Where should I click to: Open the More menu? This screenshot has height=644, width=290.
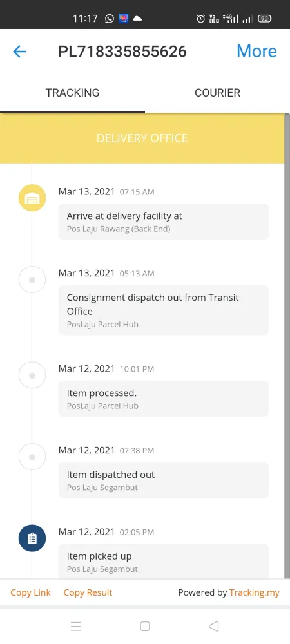(x=256, y=51)
